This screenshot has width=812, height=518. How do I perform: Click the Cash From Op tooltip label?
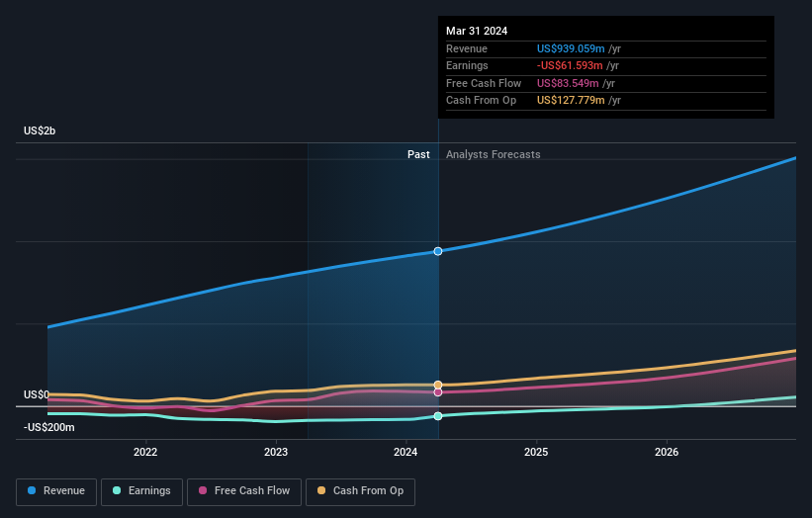(481, 101)
